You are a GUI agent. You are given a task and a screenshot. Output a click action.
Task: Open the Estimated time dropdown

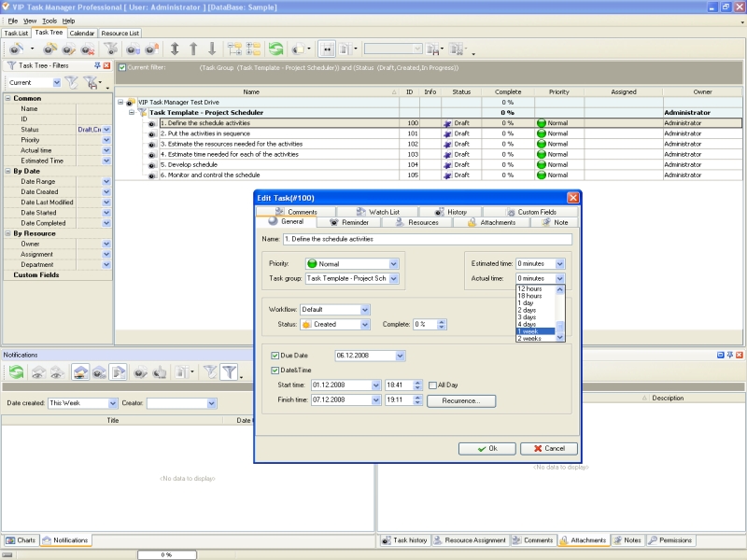pyautogui.click(x=559, y=264)
